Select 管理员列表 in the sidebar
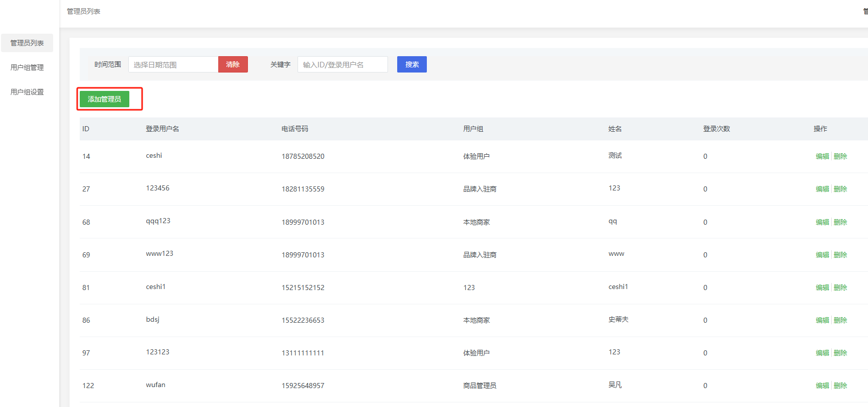 (x=27, y=43)
